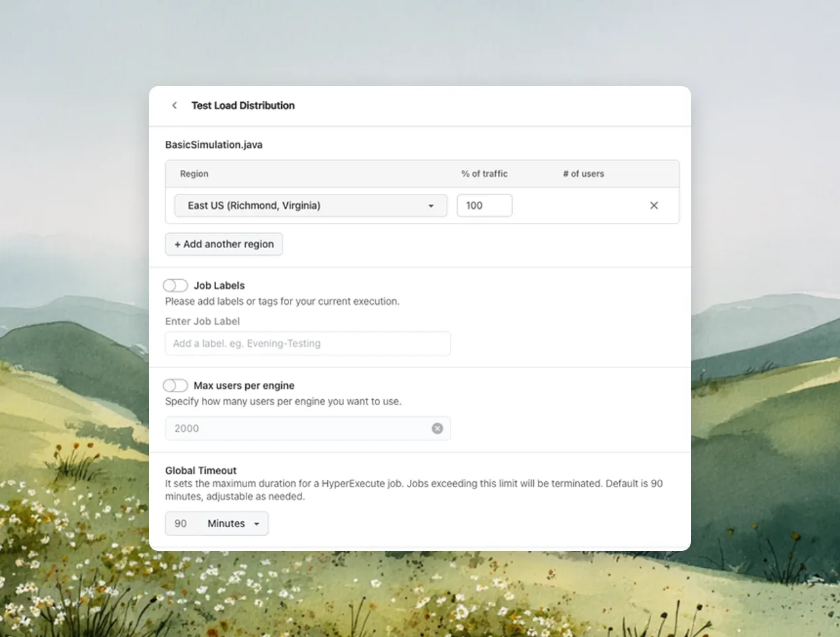Click the max users 2000 input field
The height and width of the screenshot is (637, 840).
coord(308,428)
